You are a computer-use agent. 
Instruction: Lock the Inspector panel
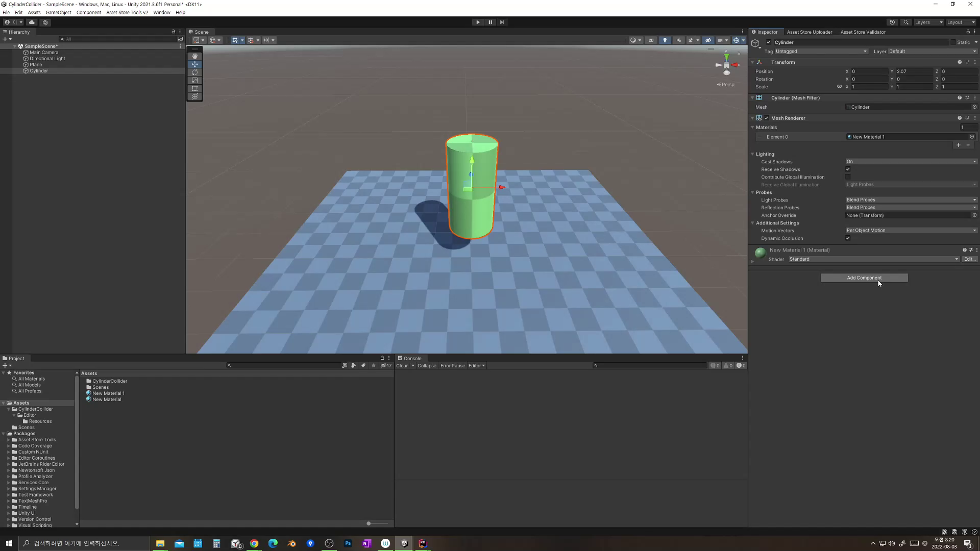[968, 32]
